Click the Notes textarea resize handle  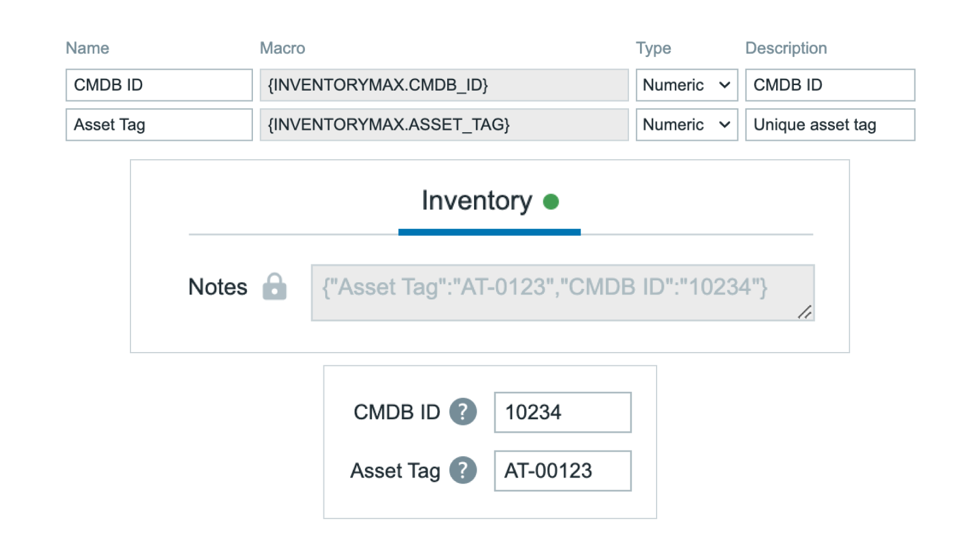(805, 312)
